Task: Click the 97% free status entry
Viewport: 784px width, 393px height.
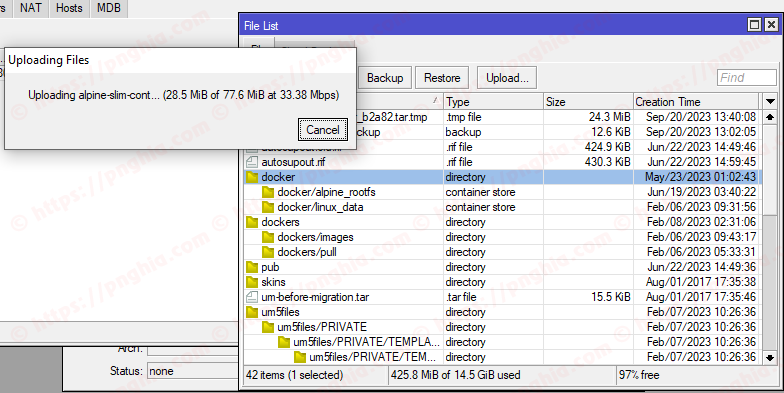Action: (639, 375)
